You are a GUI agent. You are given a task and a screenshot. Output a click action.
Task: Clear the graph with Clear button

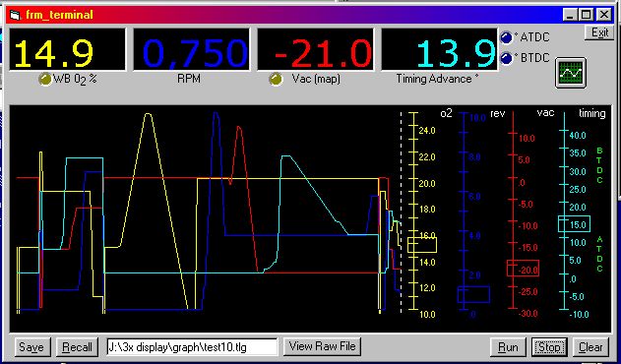590,347
